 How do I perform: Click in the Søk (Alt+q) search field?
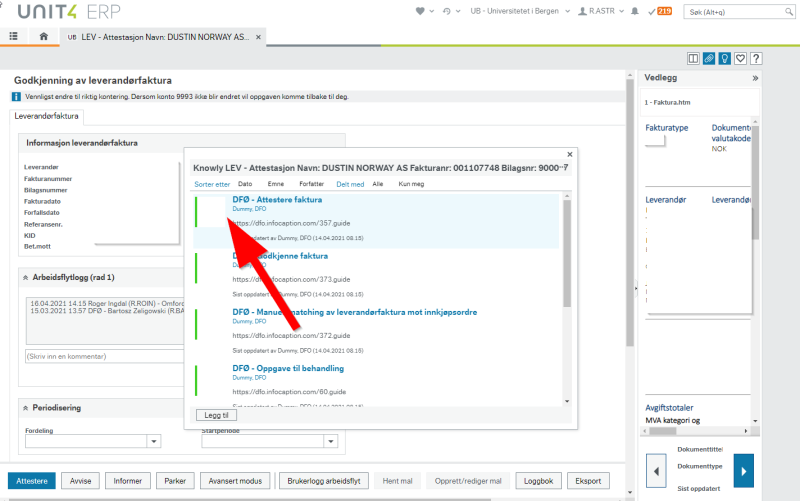point(734,12)
